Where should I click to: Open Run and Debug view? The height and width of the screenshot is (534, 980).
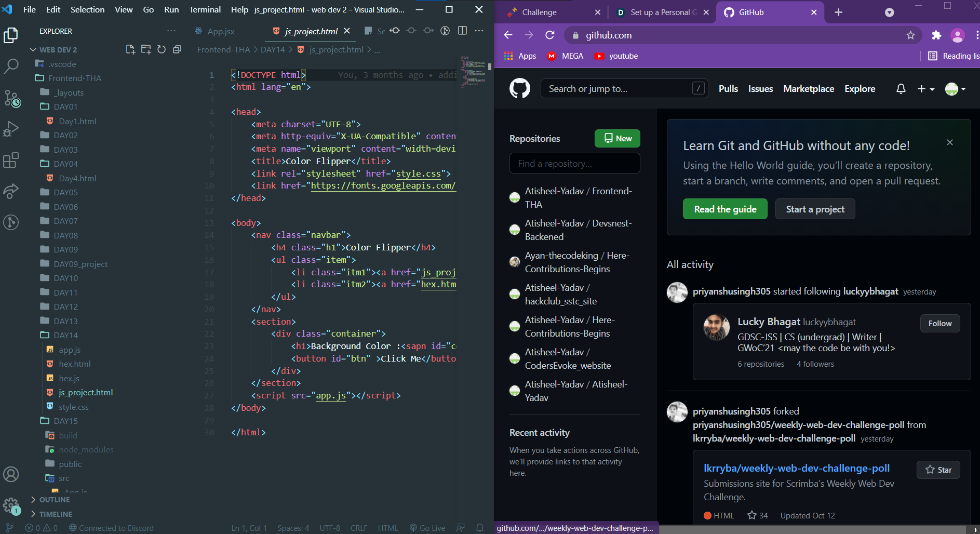[x=11, y=128]
